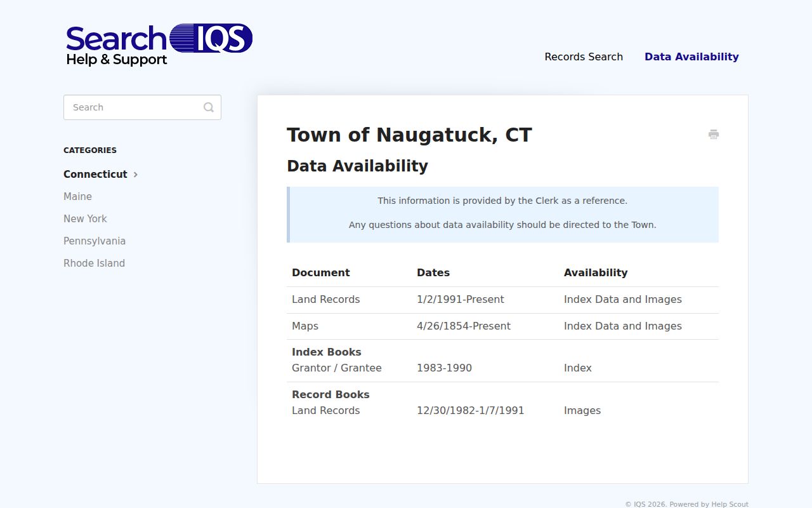The image size is (812, 508).
Task: Click into the Search input field
Action: pos(142,107)
